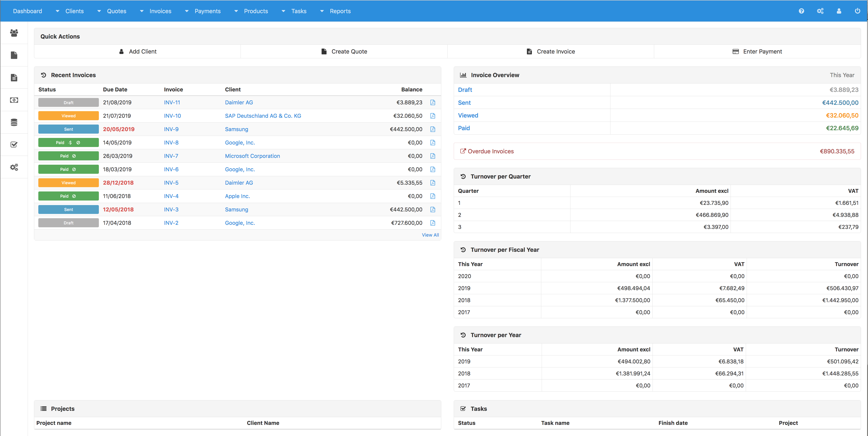Open Paid invoices in Invoice Overview

point(464,128)
